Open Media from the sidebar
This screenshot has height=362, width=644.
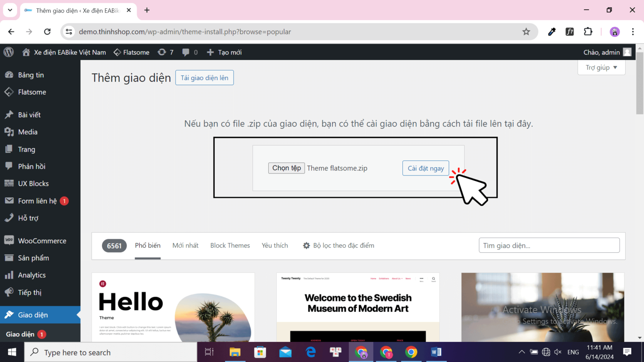(x=28, y=132)
